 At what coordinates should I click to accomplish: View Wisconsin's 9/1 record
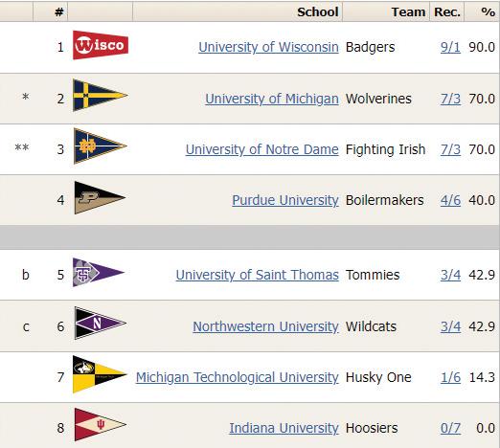click(450, 47)
